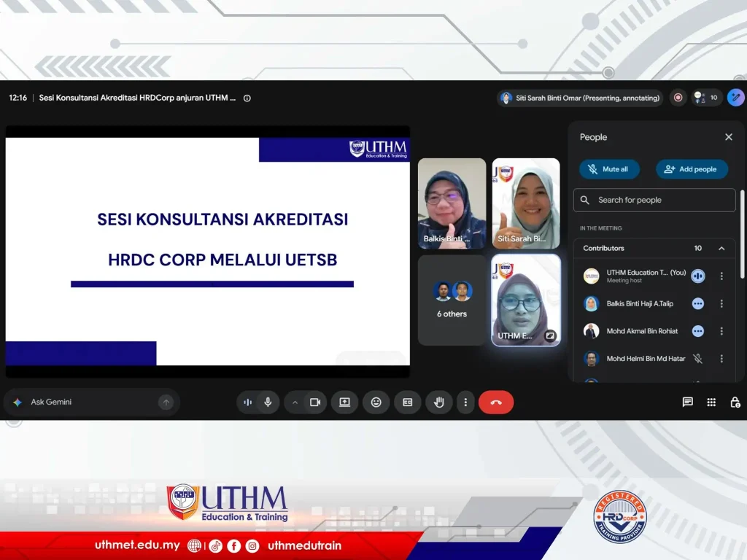Click Mohd Akmal Bin Rohiat avatar
747x560 pixels.
point(591,331)
